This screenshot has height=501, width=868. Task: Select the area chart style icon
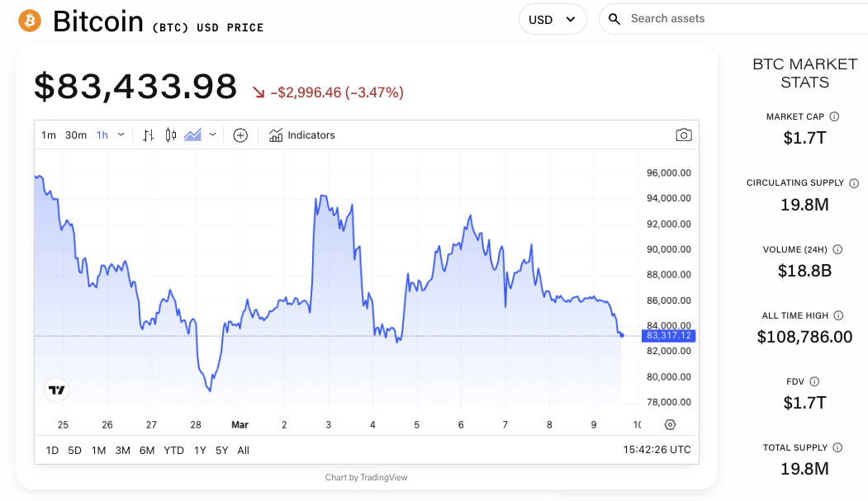tap(192, 135)
